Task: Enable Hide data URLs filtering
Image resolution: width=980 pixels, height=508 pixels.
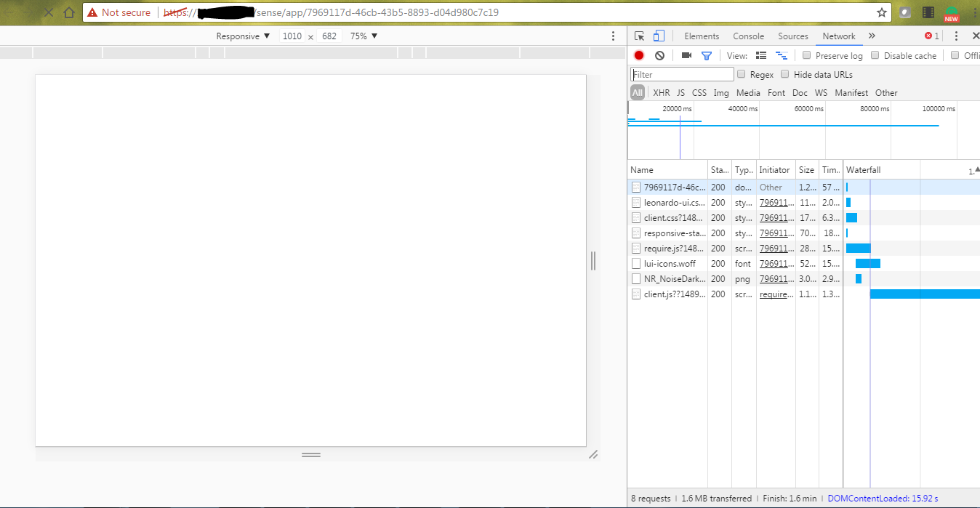Action: 785,74
